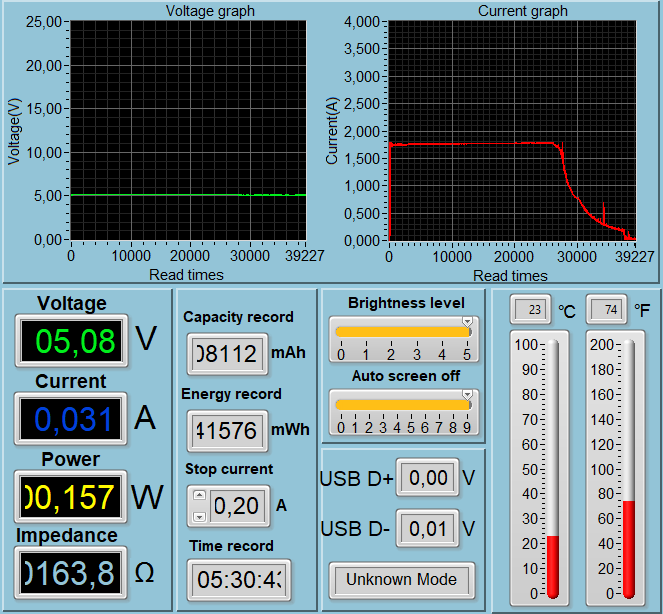
Task: Click the Unknown Mode button
Action: pos(402,580)
